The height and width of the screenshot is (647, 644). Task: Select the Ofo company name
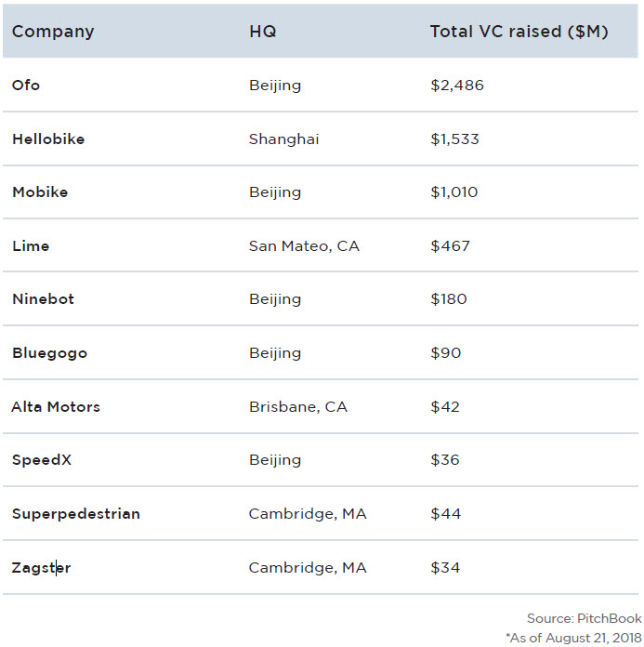26,86
